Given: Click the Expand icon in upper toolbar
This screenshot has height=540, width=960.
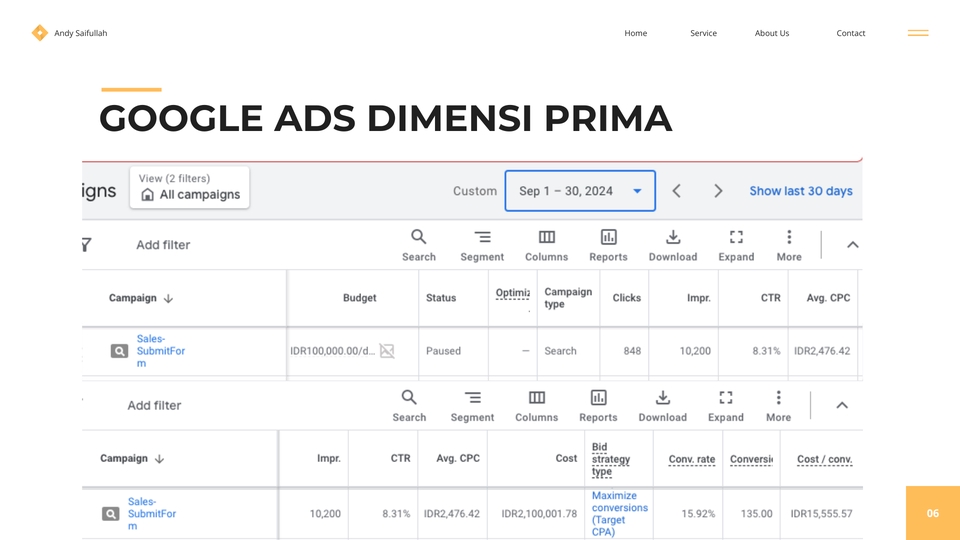Looking at the screenshot, I should [736, 237].
